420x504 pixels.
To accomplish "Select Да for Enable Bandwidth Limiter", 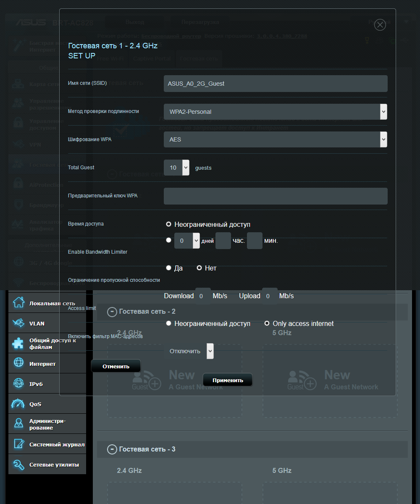I will click(x=168, y=268).
